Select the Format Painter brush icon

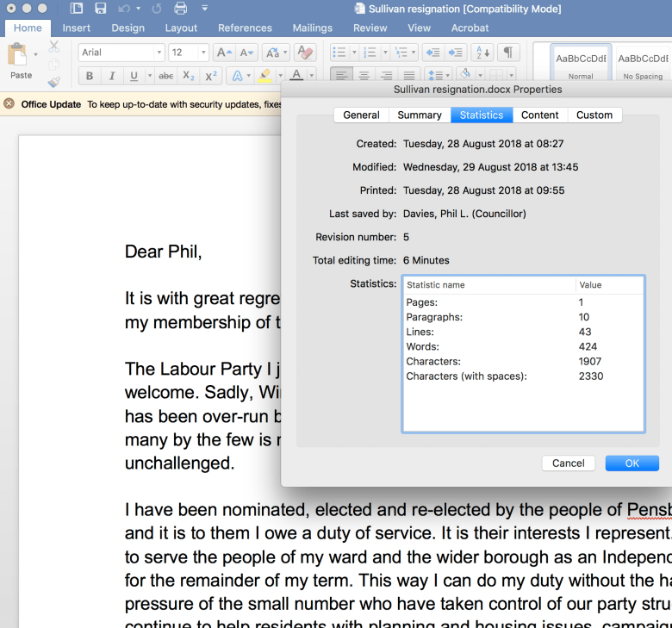click(53, 82)
